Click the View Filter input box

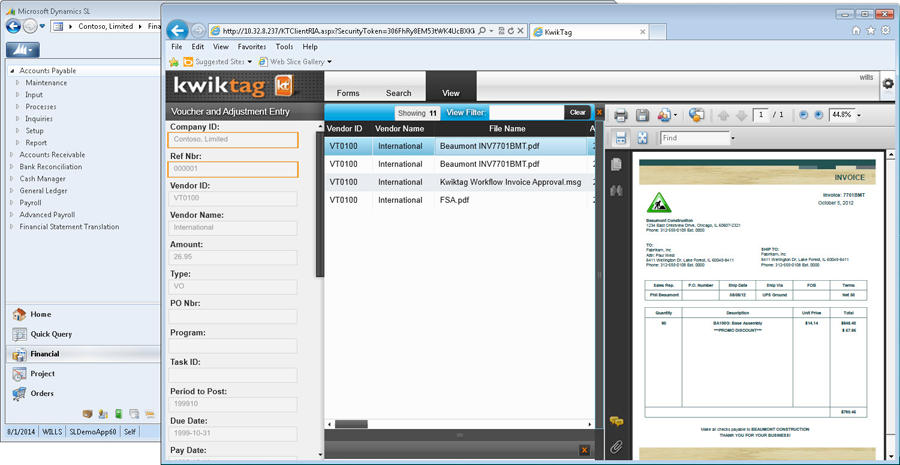[x=526, y=113]
